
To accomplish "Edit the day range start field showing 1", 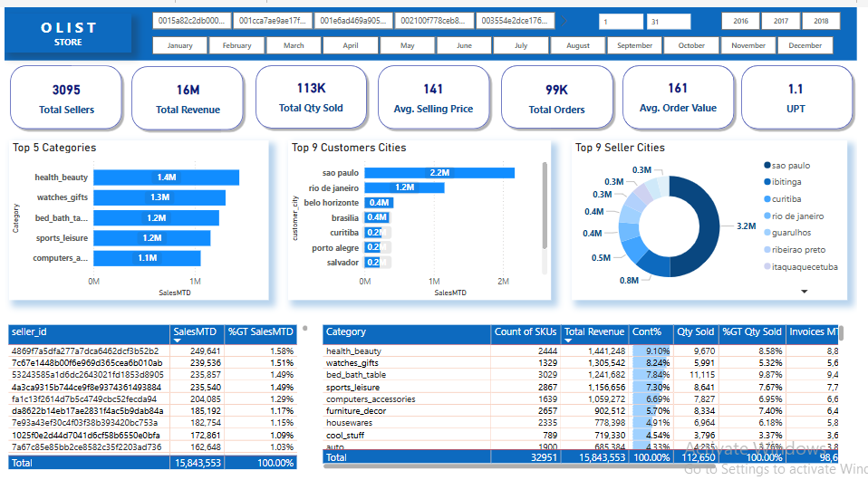I will pos(621,22).
